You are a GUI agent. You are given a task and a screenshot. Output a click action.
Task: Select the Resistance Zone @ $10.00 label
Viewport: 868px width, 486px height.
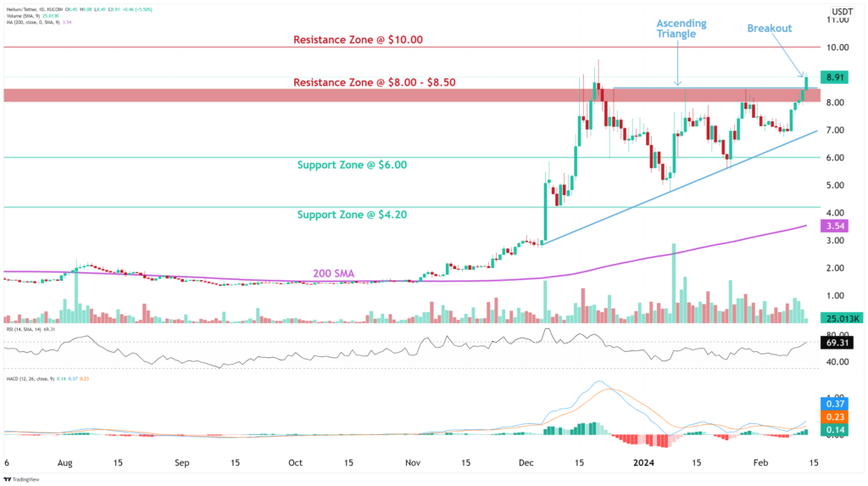(358, 40)
